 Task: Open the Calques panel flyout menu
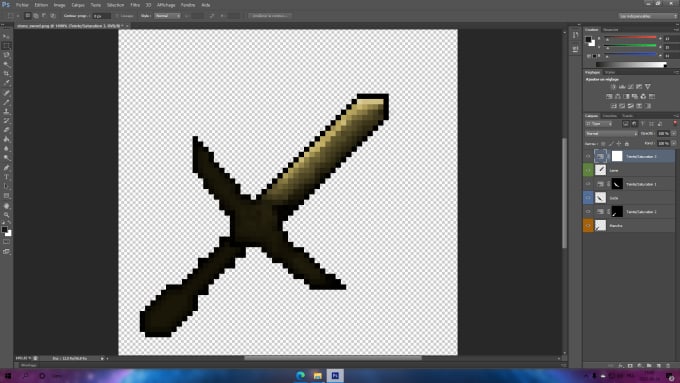pyautogui.click(x=676, y=116)
